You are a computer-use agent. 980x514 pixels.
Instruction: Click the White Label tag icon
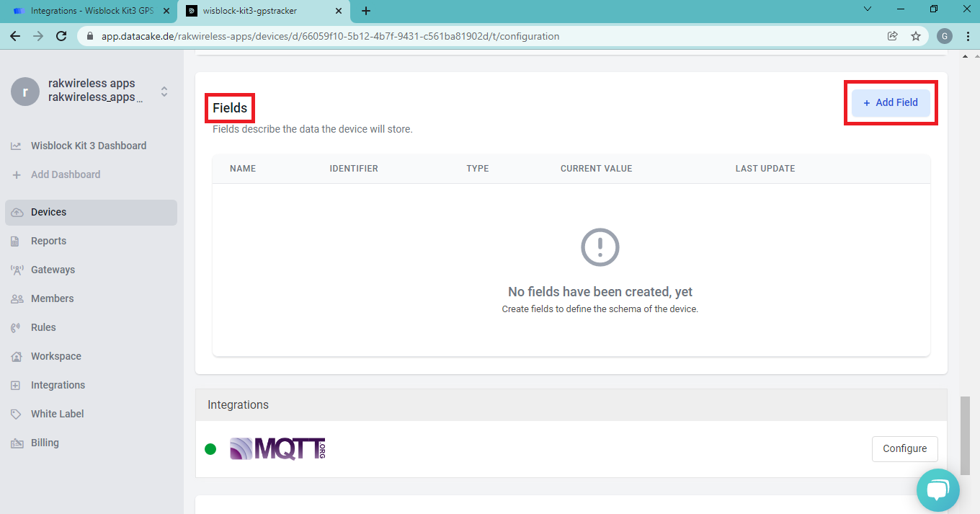click(x=16, y=414)
